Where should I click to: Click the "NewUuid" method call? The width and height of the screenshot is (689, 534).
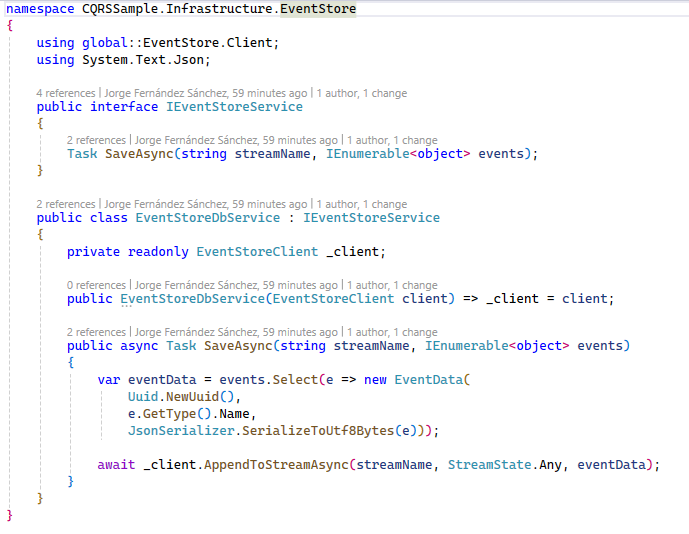tap(192, 397)
